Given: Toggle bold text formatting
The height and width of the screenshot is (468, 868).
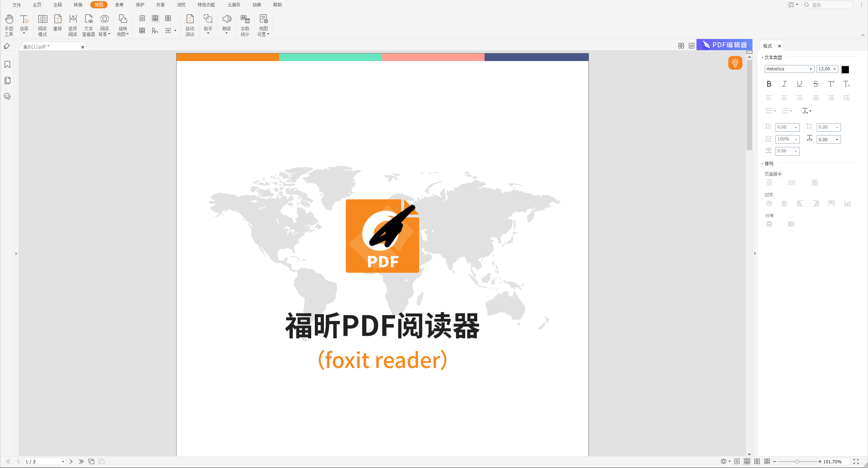Looking at the screenshot, I should (769, 84).
